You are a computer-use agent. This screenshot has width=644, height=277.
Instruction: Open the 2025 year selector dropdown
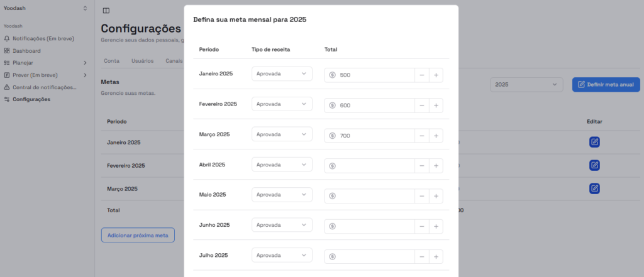[x=526, y=84]
